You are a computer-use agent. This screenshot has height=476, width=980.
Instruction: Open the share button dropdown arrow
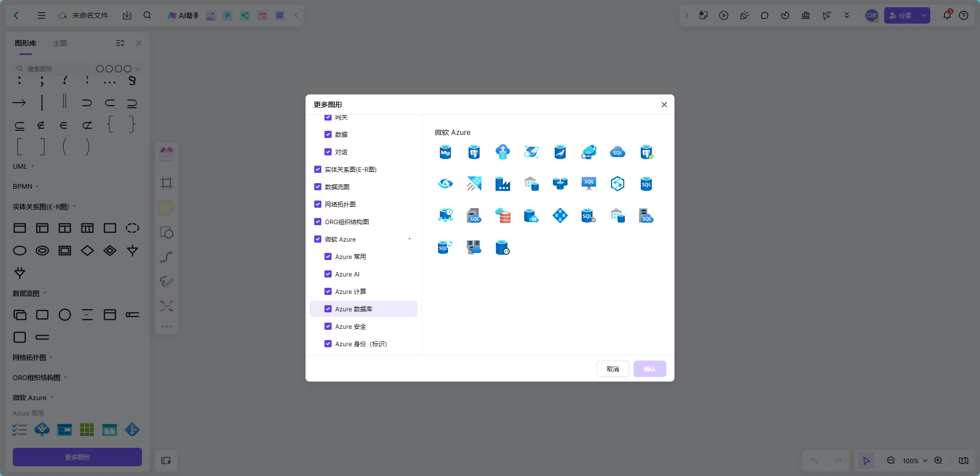coord(924,15)
